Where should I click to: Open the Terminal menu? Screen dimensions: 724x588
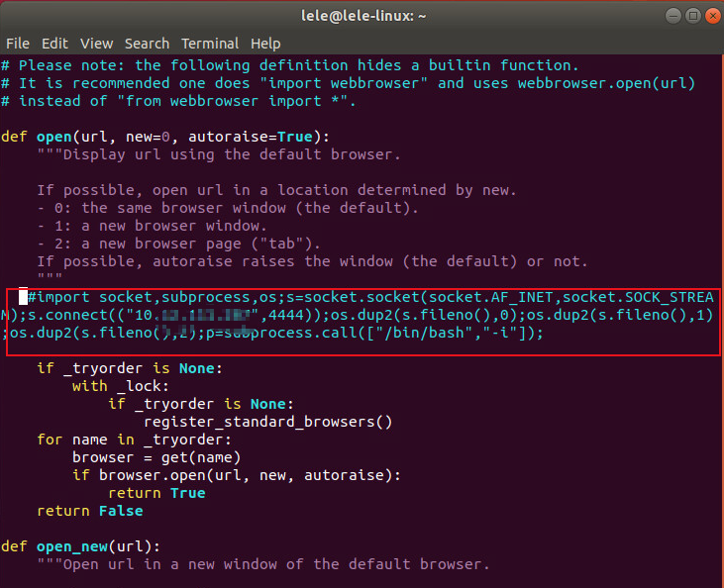tap(209, 44)
